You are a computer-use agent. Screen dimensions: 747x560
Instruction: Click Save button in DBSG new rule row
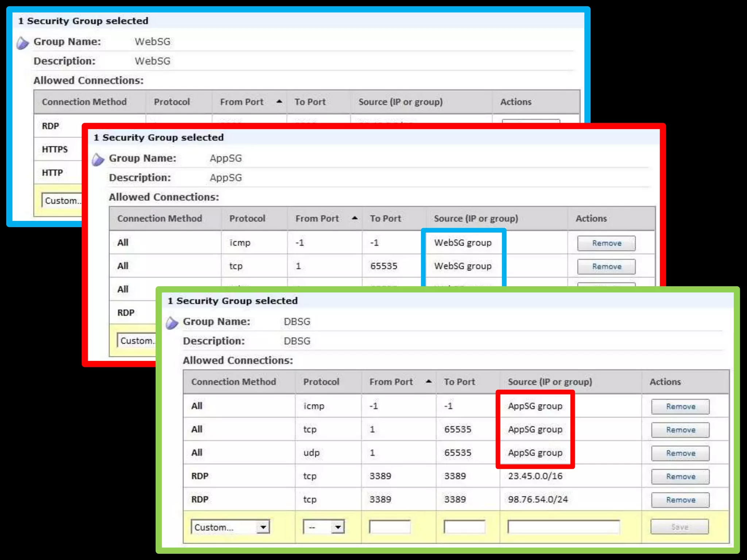click(x=680, y=527)
